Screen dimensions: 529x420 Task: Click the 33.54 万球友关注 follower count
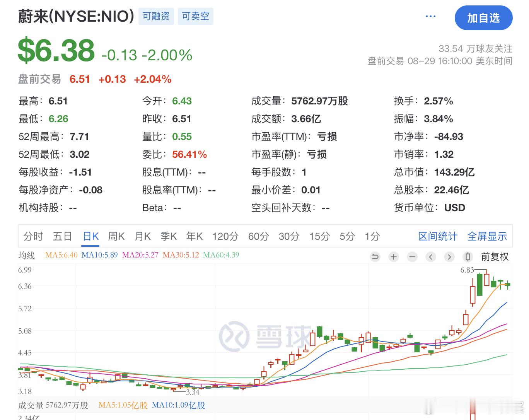click(476, 49)
